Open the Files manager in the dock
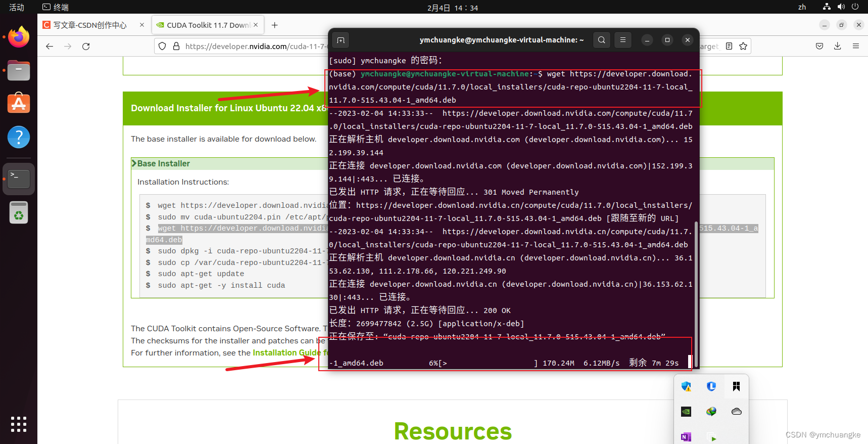This screenshot has height=444, width=868. pos(19,70)
